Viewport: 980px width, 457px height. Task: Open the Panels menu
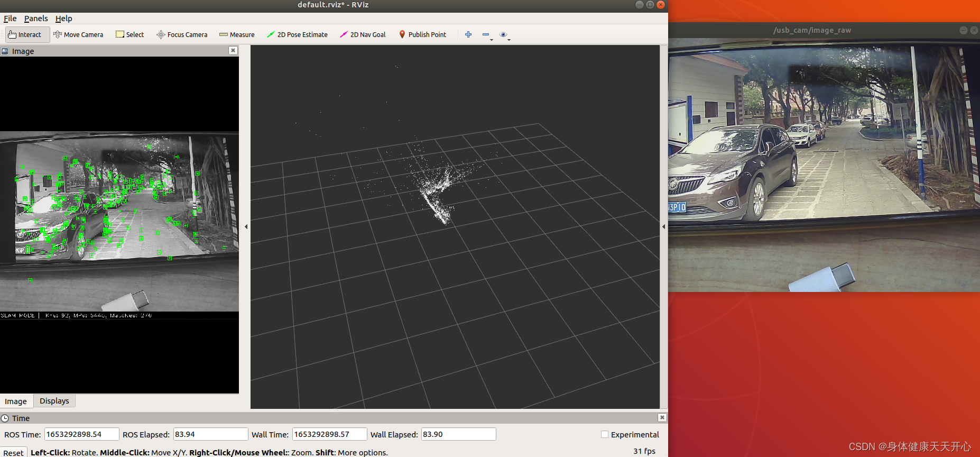tap(36, 19)
